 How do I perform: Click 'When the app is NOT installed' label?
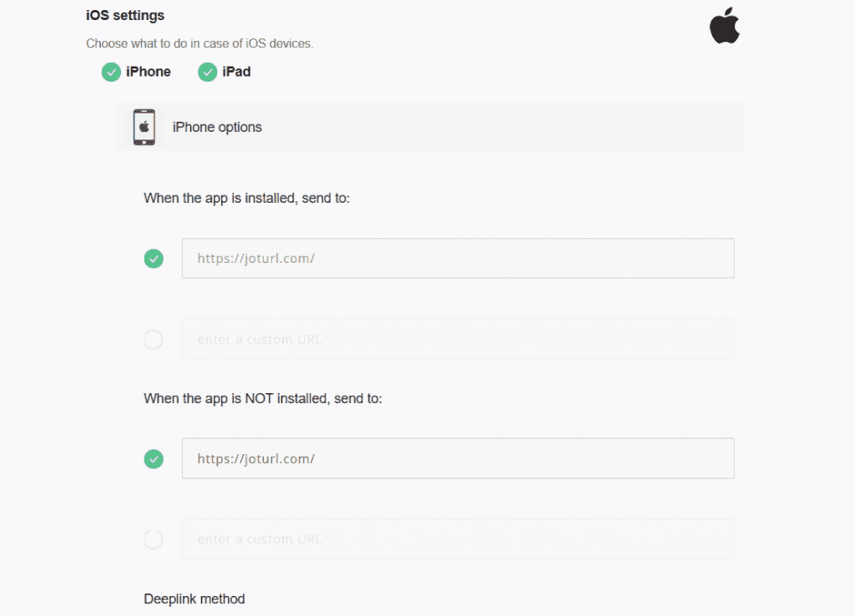[263, 399]
